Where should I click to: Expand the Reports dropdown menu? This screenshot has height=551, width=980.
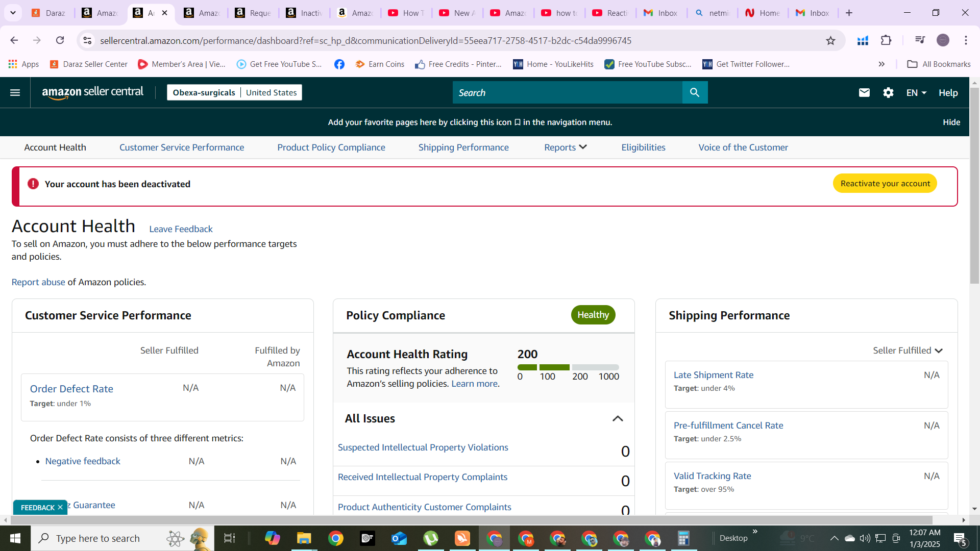[x=565, y=147]
